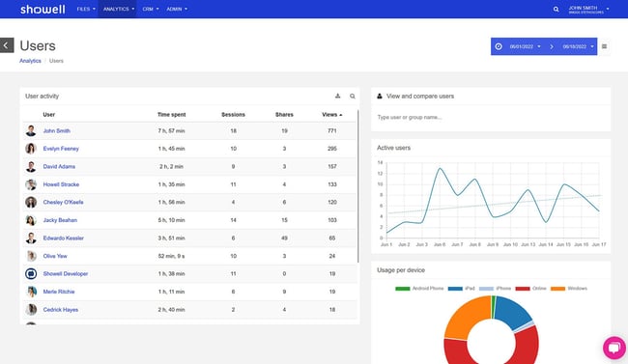The image size is (628, 364).
Task: Click John Smith's avatar in the table
Action: pos(31,130)
